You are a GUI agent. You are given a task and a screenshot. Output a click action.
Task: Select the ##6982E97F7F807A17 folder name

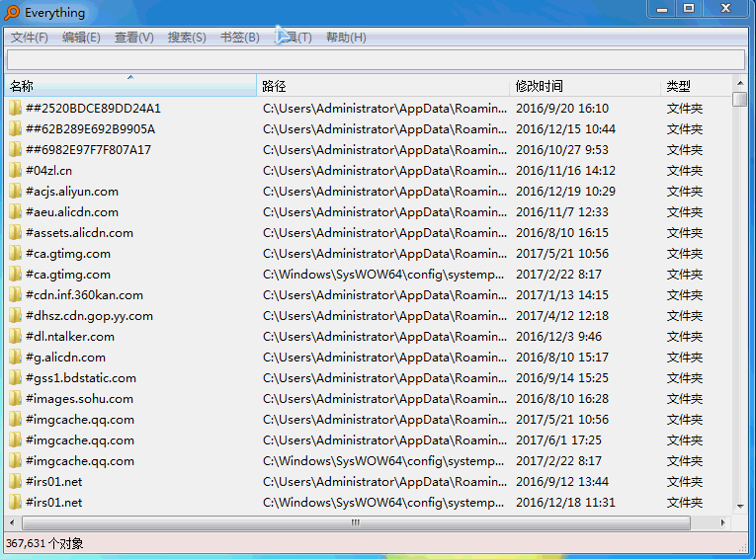88,150
